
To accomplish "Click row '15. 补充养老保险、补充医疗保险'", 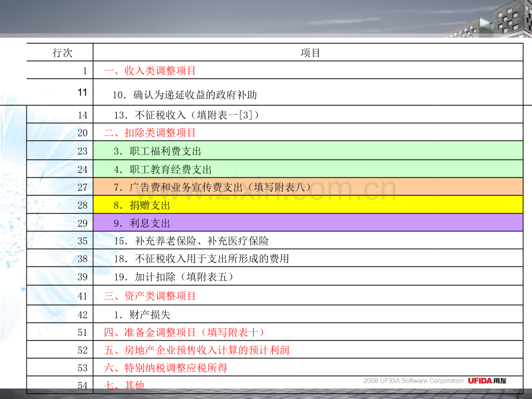I will pos(308,241).
